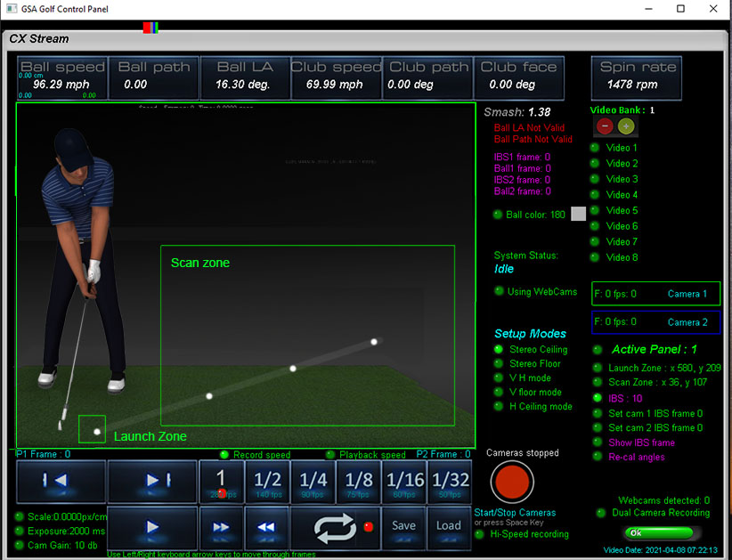Select 1/16 speed at 60 fps
Image resolution: width=732 pixels, height=560 pixels.
point(403,482)
